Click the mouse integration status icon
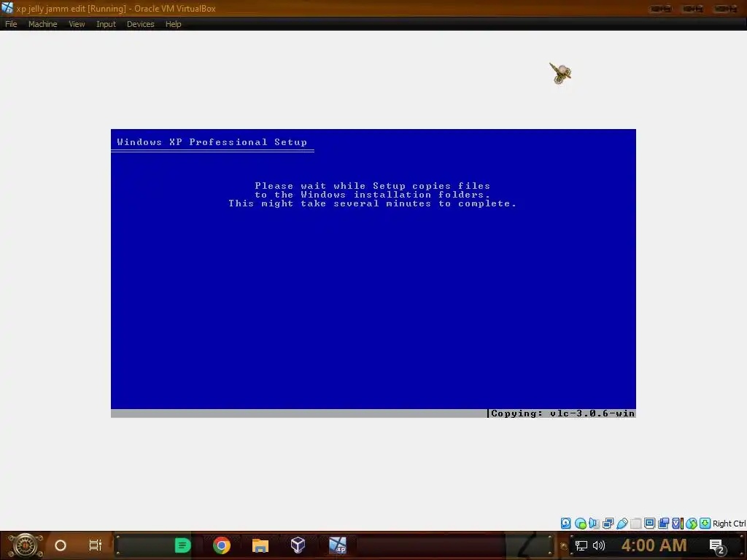The width and height of the screenshot is (747, 560). (x=692, y=524)
